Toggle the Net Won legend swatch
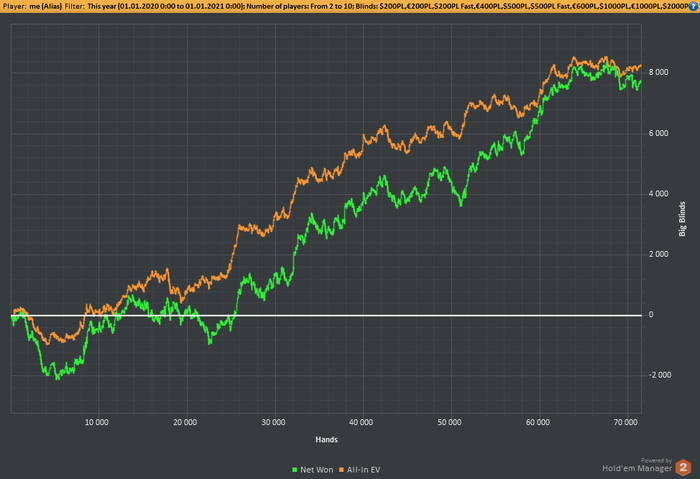This screenshot has width=700, height=479. point(295,470)
